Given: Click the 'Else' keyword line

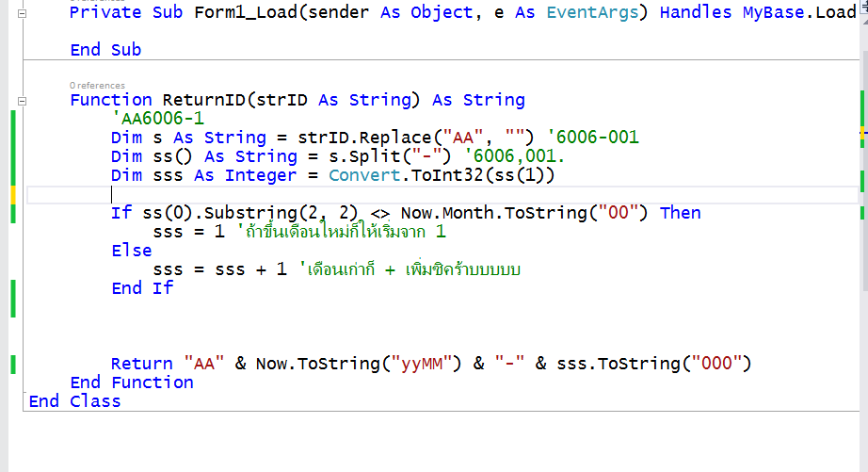Looking at the screenshot, I should point(132,251).
